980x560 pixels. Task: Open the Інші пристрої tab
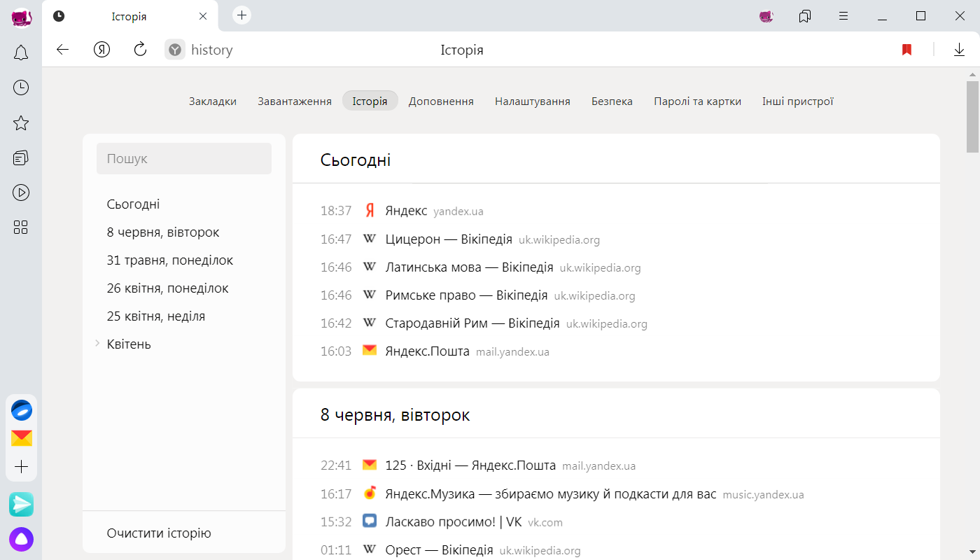(x=798, y=101)
